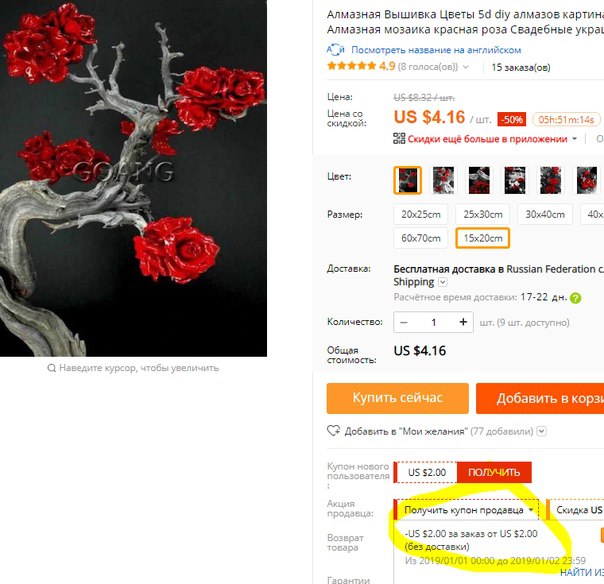
Task: Click the quantity input field
Action: tap(434, 322)
